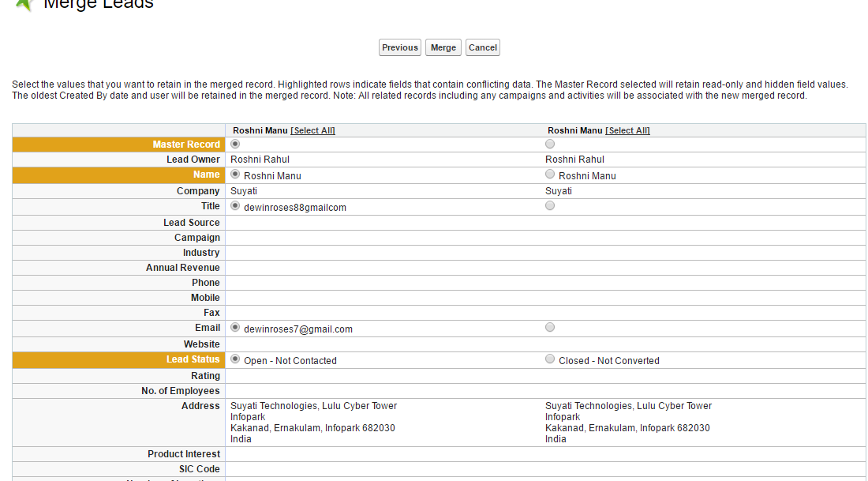
Task: Select Email dewinroses7@gmail.com radio
Action: click(x=235, y=328)
